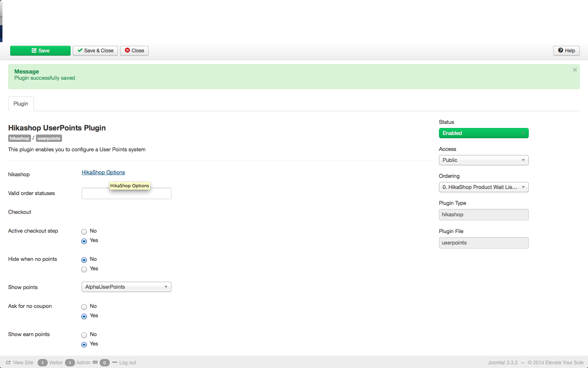Dismiss the success message with the X icon
The width and height of the screenshot is (588, 368).
[575, 70]
